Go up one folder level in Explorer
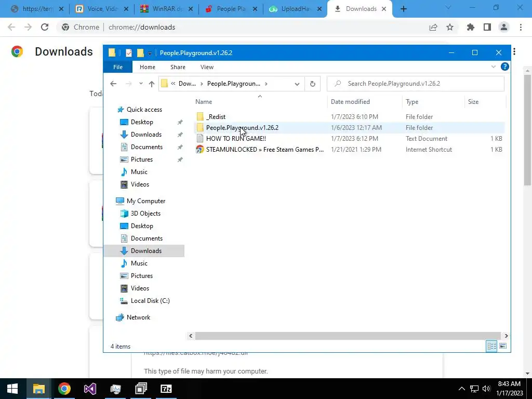 (x=152, y=84)
